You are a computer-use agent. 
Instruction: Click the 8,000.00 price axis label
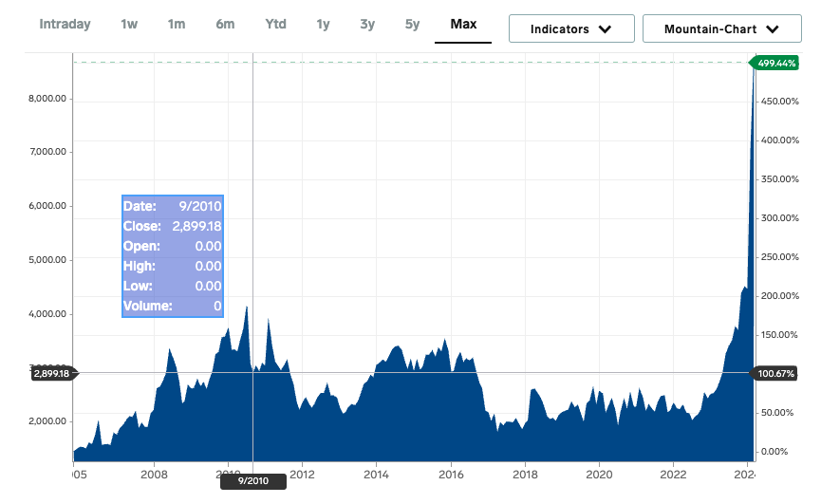click(x=41, y=99)
